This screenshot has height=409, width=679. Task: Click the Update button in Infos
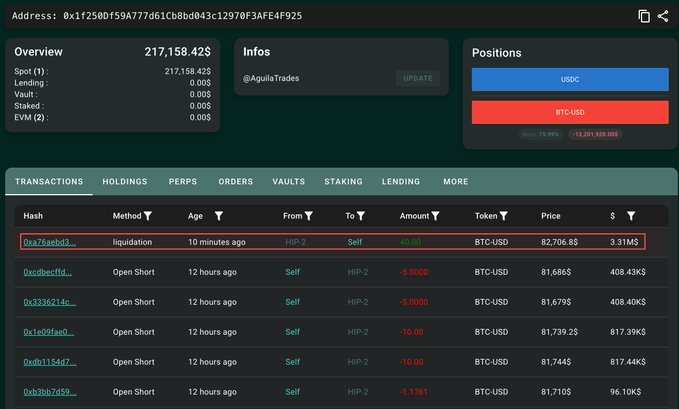click(417, 78)
